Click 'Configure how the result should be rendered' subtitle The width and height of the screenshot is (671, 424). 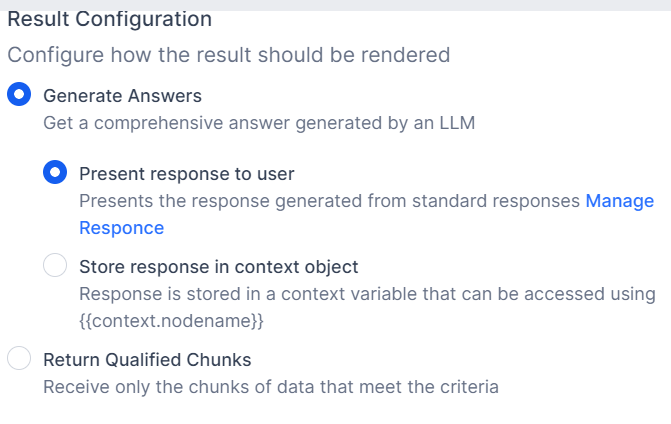(x=229, y=54)
